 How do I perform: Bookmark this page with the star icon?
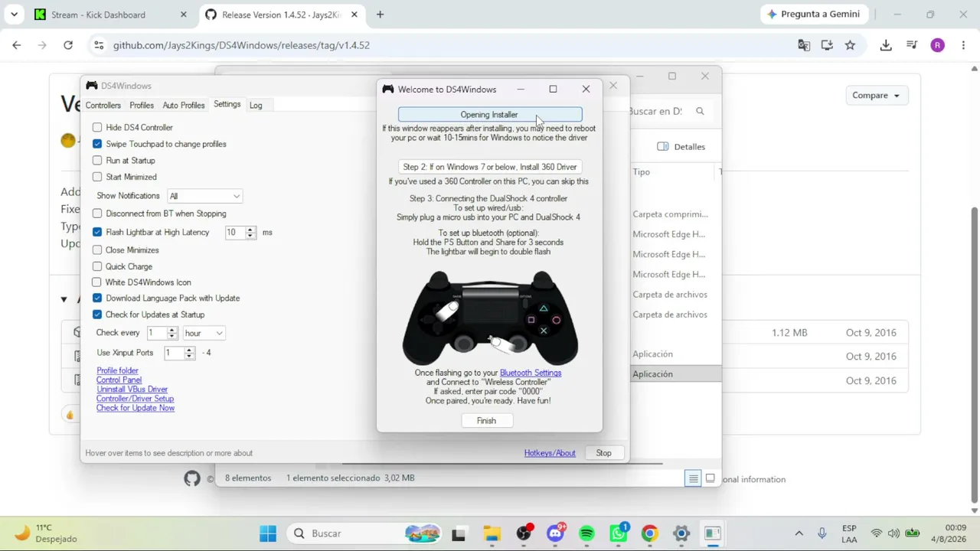pyautogui.click(x=850, y=45)
